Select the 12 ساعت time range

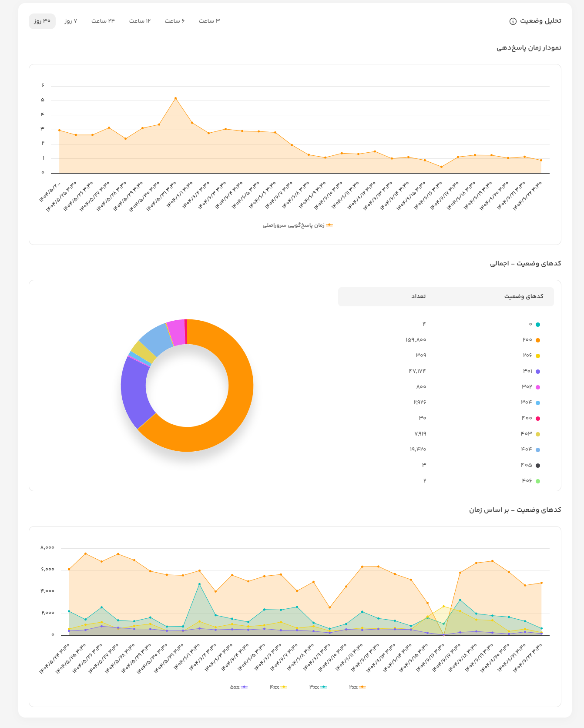coord(140,21)
